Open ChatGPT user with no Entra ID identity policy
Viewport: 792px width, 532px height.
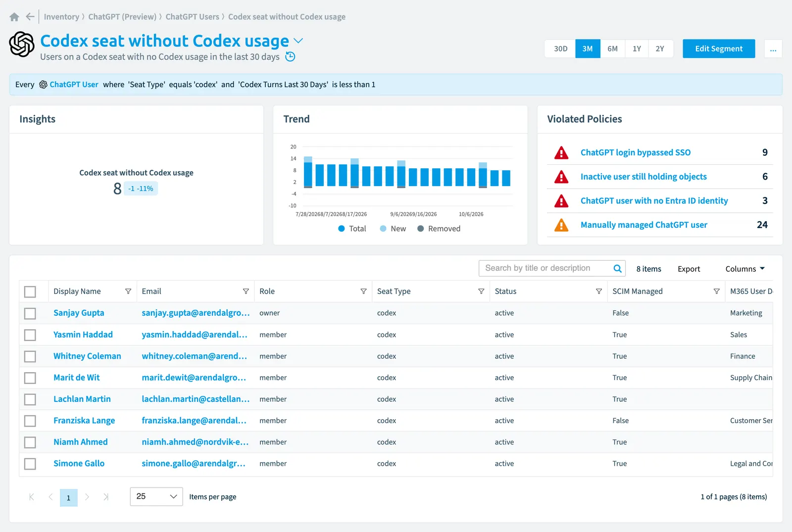coord(654,201)
